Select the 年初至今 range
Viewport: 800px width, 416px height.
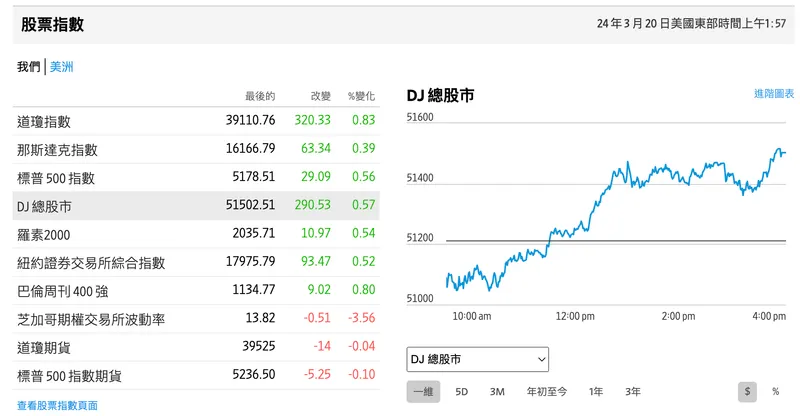pyautogui.click(x=546, y=392)
